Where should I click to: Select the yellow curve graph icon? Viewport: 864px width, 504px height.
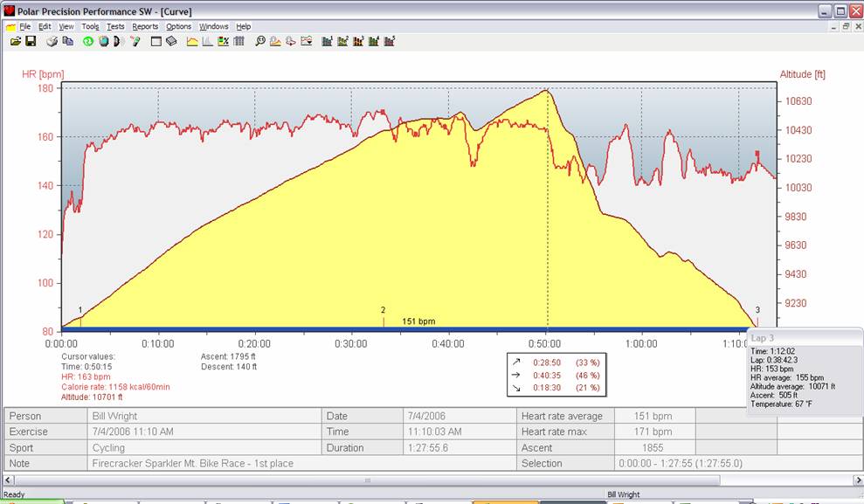click(x=192, y=41)
